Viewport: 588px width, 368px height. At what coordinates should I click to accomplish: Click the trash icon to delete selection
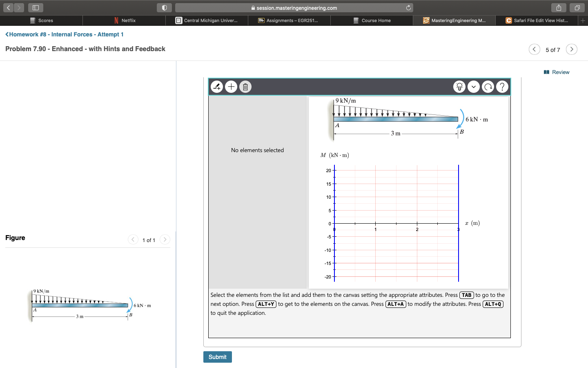click(x=245, y=87)
